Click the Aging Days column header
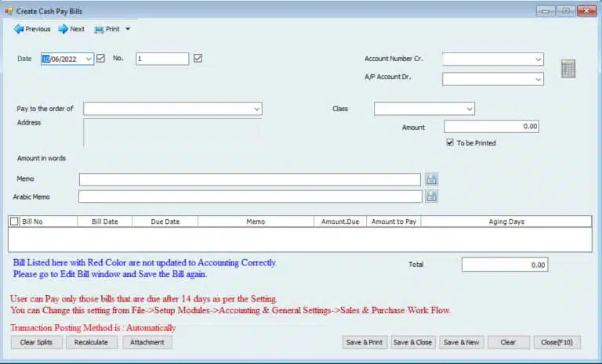The height and width of the screenshot is (364, 602). click(x=506, y=222)
